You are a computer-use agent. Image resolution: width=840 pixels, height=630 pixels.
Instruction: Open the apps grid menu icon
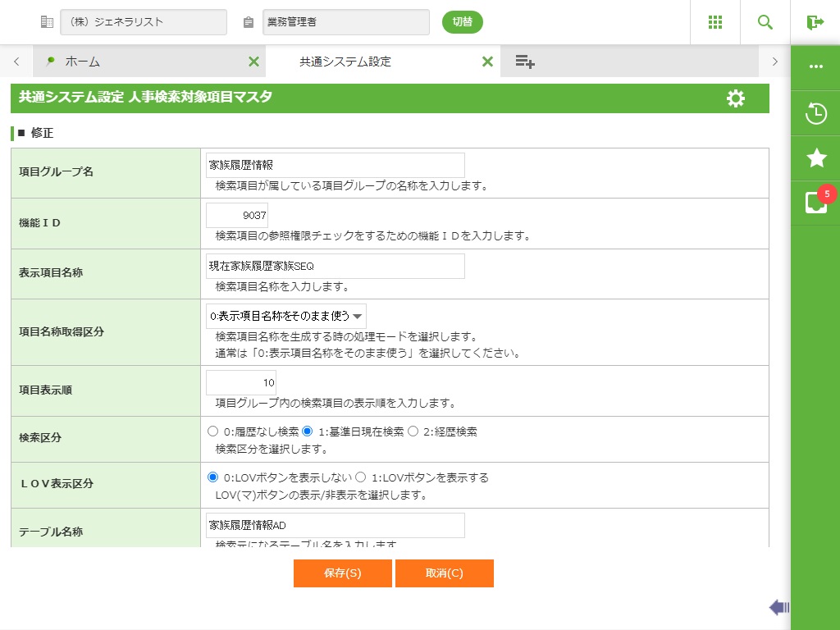tap(714, 22)
